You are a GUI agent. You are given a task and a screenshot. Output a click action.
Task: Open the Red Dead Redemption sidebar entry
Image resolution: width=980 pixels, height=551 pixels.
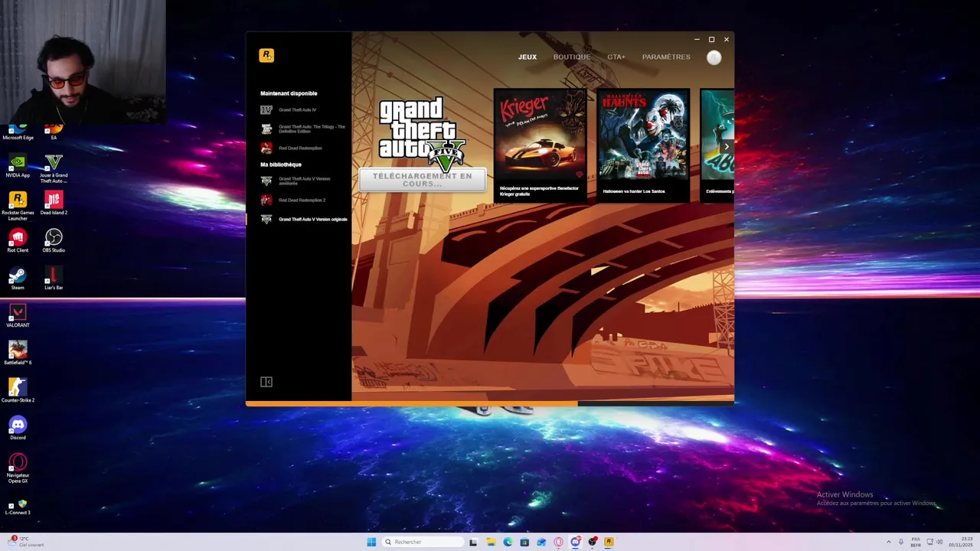tap(299, 148)
